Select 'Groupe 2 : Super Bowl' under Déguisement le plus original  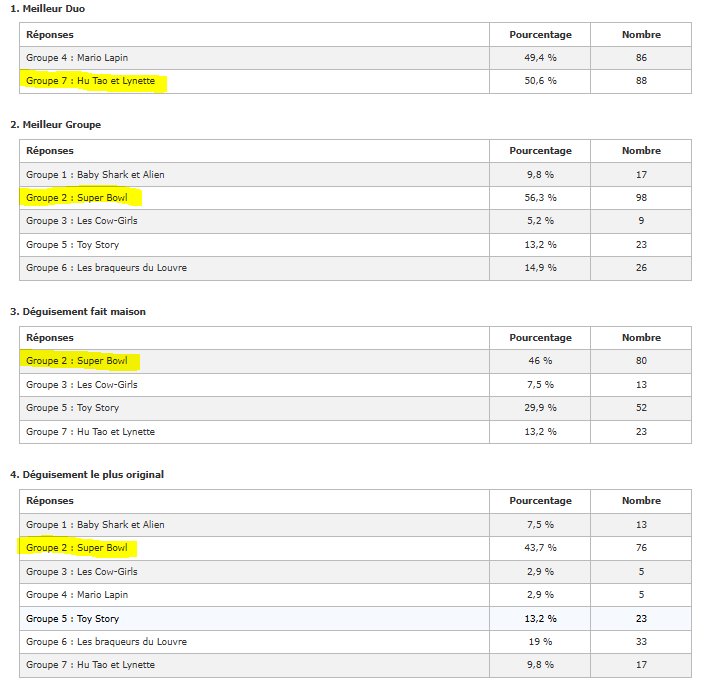(x=77, y=548)
